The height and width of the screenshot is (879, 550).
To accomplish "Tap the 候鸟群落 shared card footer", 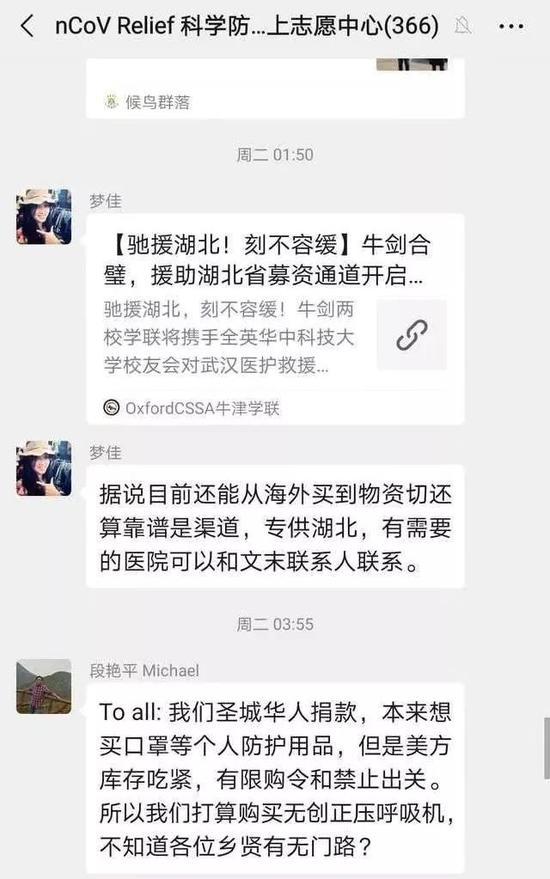I will (x=275, y=102).
